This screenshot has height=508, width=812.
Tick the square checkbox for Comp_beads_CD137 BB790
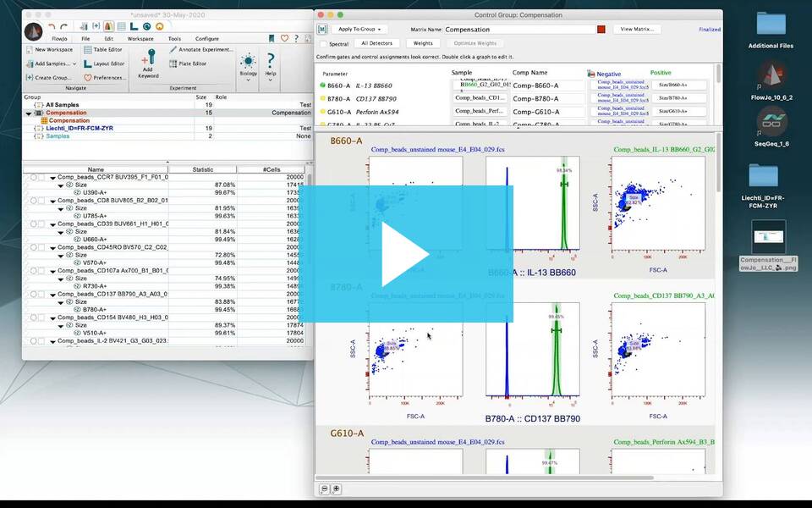[41, 294]
